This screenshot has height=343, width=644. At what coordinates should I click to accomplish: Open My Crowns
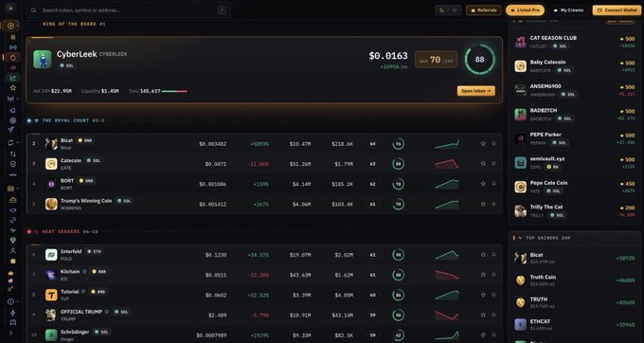pos(568,10)
